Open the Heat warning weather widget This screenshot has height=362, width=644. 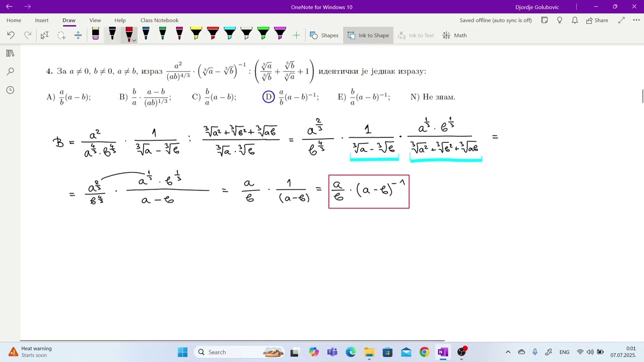coord(30,352)
